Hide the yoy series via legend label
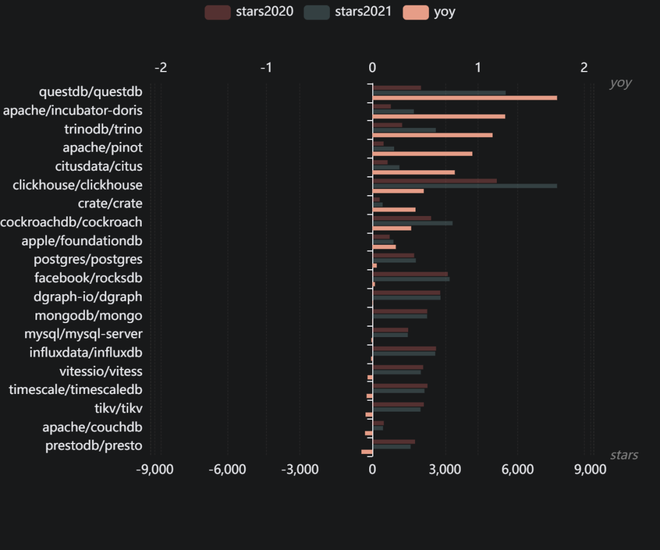This screenshot has width=660, height=550. 445,12
